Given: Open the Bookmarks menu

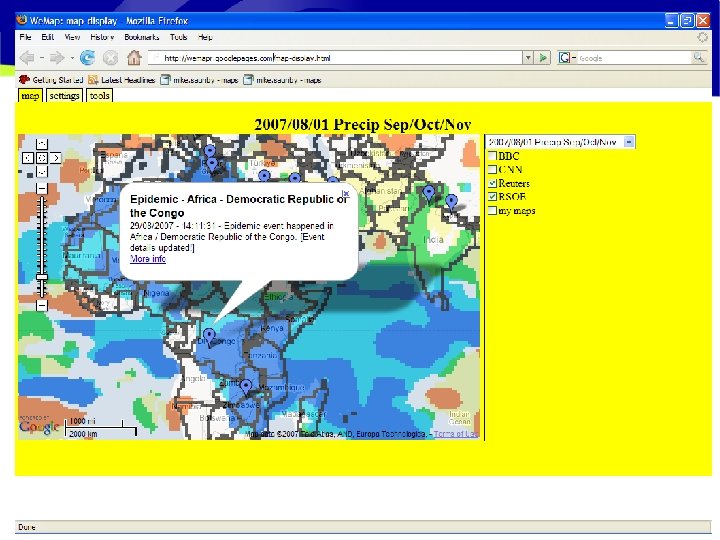Looking at the screenshot, I should tap(142, 37).
